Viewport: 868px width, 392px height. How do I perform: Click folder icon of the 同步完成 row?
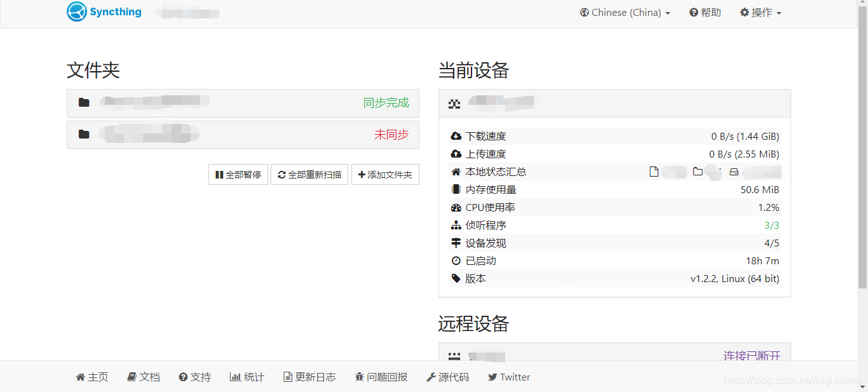pos(84,102)
